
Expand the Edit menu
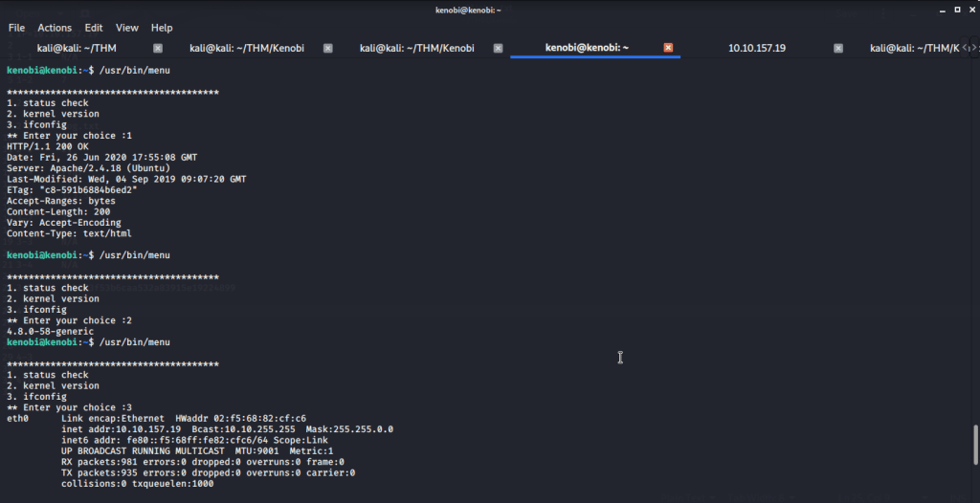[94, 28]
